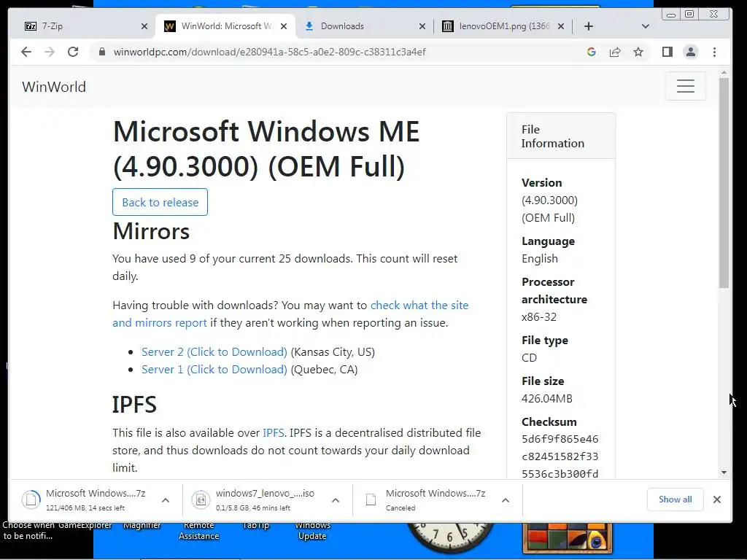Open the WinWorld home link
747x560 pixels.
[54, 87]
